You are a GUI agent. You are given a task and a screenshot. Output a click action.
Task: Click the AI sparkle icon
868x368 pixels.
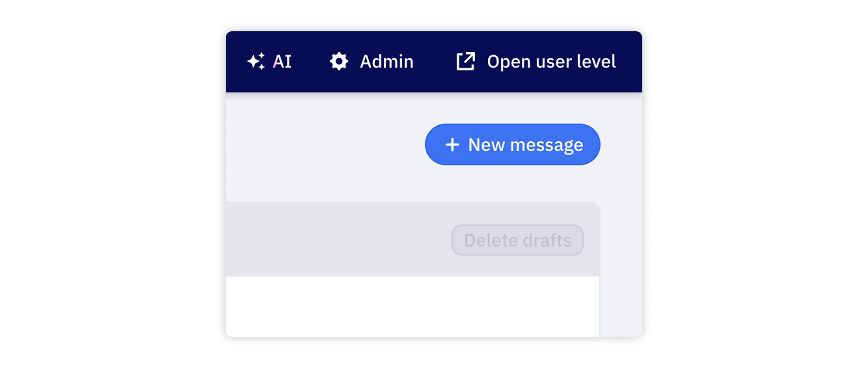[x=256, y=61]
